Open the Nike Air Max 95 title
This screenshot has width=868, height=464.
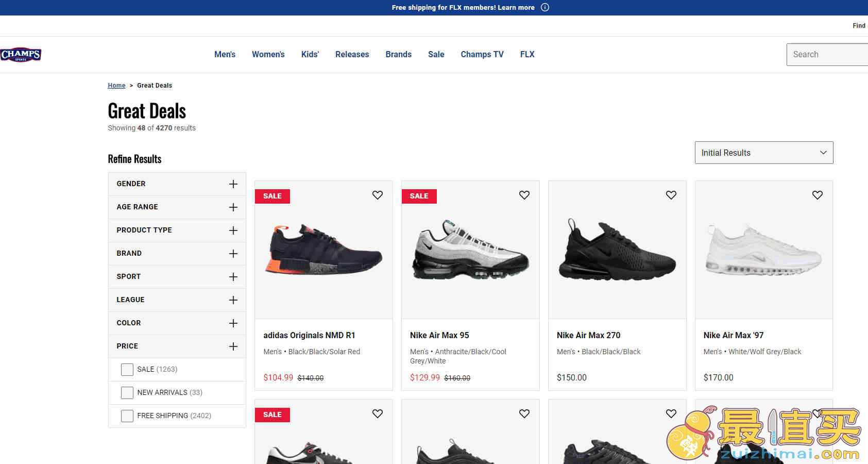(439, 335)
